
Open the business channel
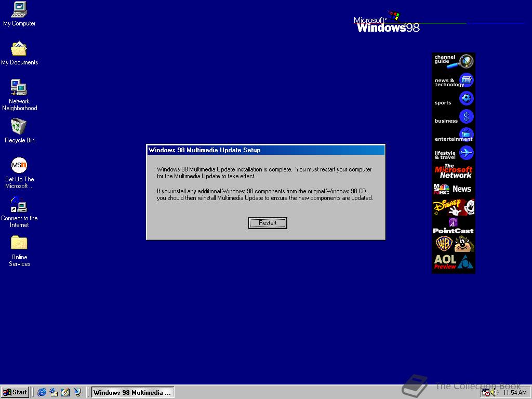tap(453, 117)
